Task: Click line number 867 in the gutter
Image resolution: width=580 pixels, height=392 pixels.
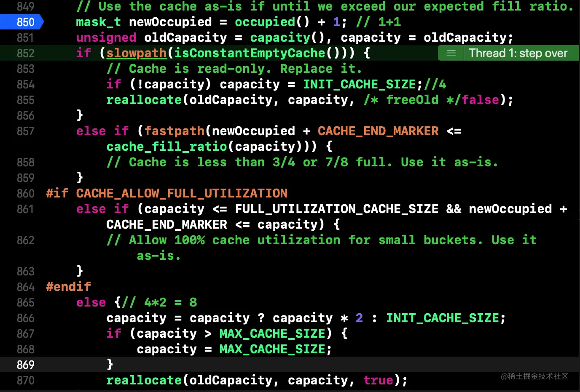Action: tap(25, 333)
